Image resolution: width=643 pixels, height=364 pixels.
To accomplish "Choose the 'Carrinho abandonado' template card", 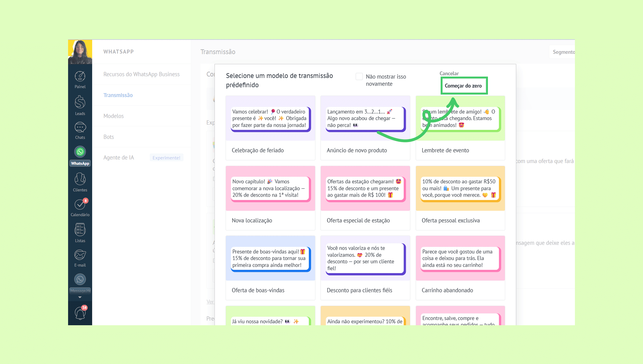I will click(460, 268).
